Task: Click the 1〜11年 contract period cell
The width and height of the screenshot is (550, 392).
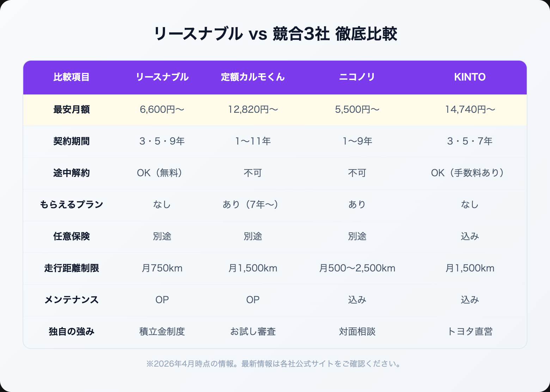Action: pyautogui.click(x=253, y=141)
